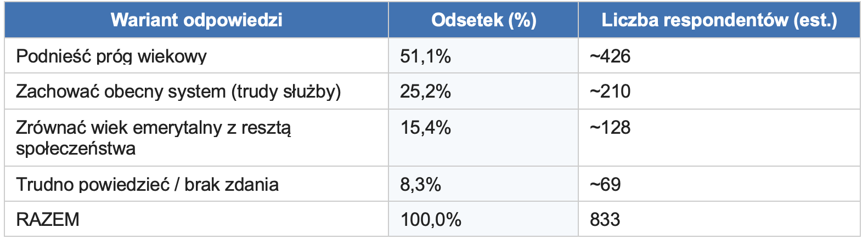Select the 25,2% percentage cell
Screen dimensions: 868x250
tap(425, 91)
